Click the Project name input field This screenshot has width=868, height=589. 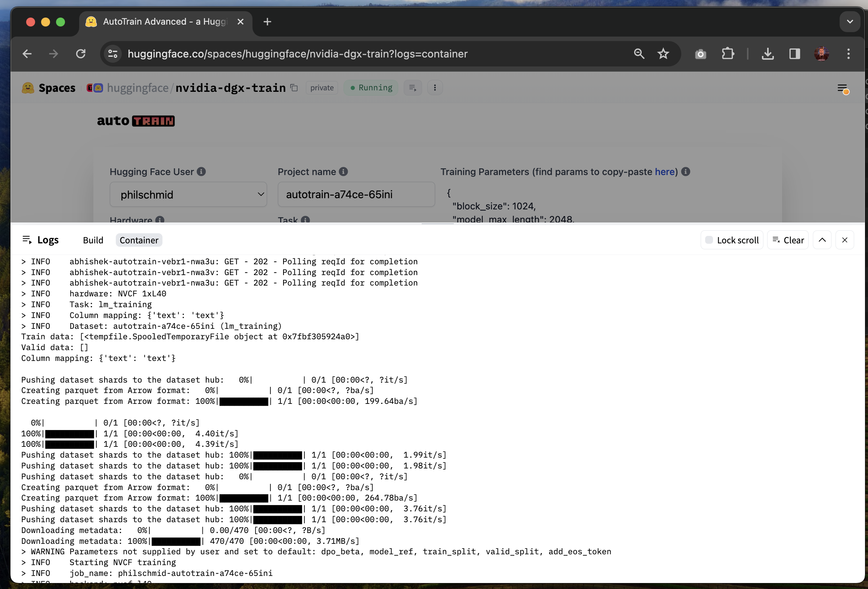pos(356,194)
